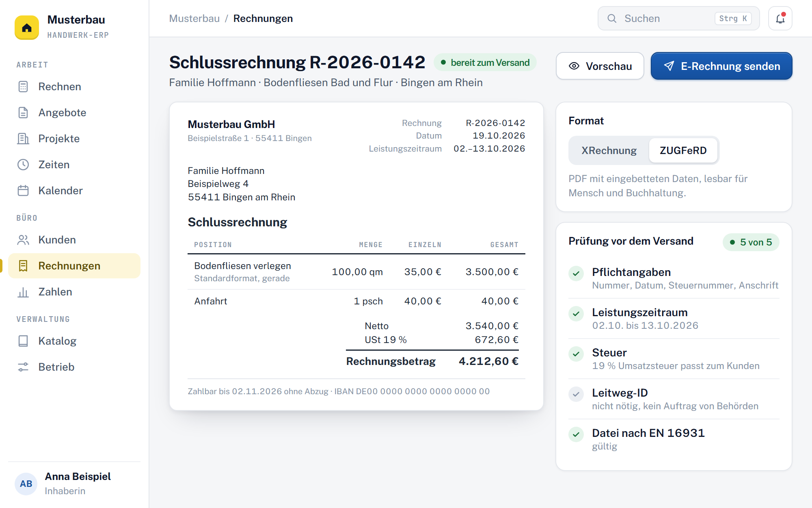The height and width of the screenshot is (508, 812).
Task: Click the AB avatar circle
Action: coord(26,484)
